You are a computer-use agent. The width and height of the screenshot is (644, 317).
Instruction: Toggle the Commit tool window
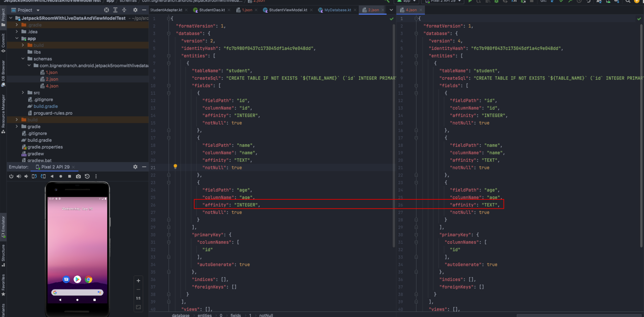pos(3,43)
